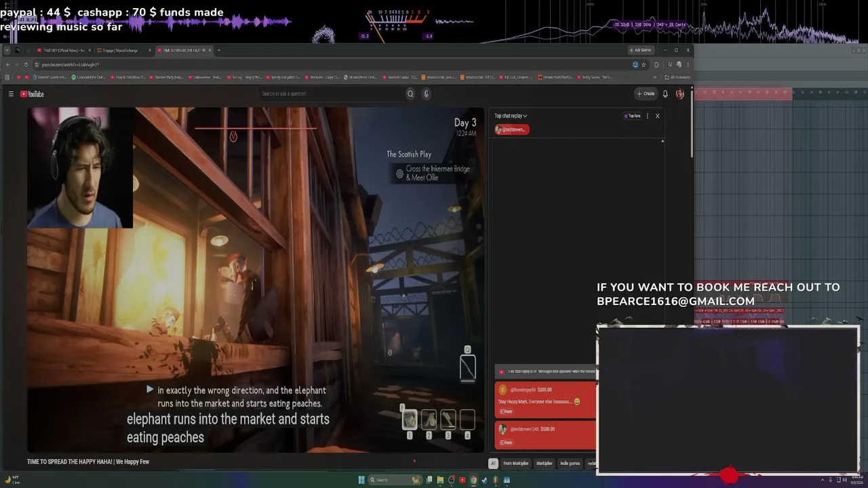Screen dimensions: 868x488
Task: Click the video title TIME TO SPREAD THE HAPPY
Action: pos(88,462)
